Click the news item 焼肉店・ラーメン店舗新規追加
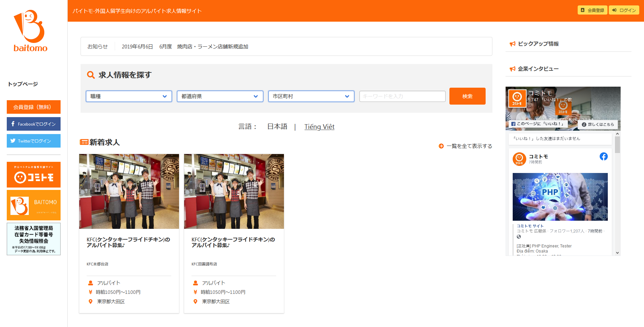The width and height of the screenshot is (644, 327). point(213,46)
